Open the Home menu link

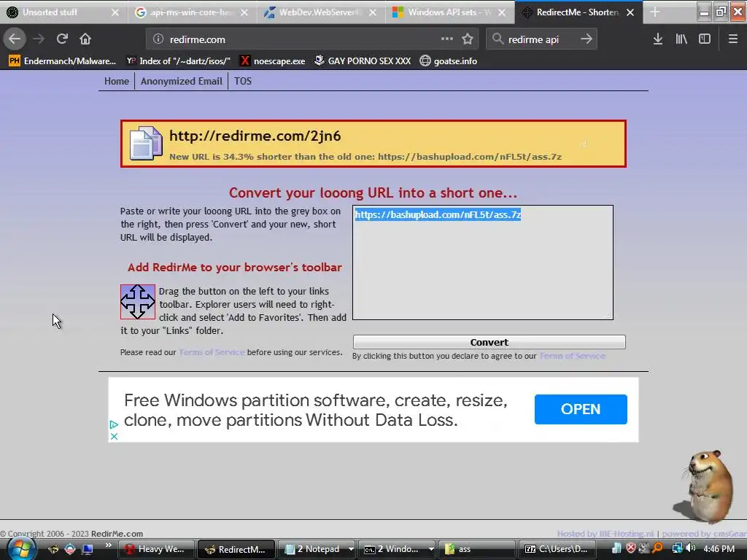(117, 81)
